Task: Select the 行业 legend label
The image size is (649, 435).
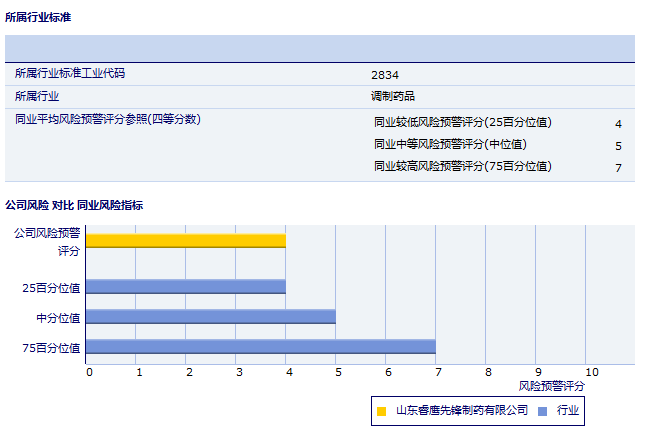Action: tap(568, 410)
